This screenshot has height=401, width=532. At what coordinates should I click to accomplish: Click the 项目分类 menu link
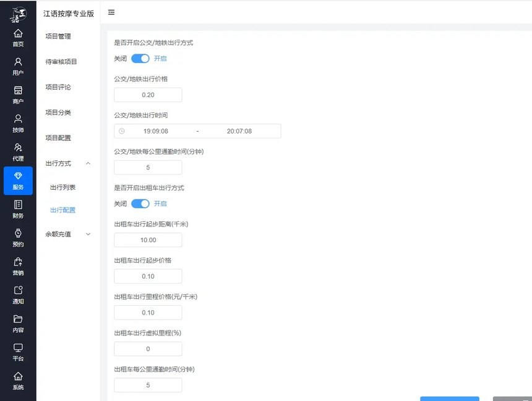(x=58, y=112)
